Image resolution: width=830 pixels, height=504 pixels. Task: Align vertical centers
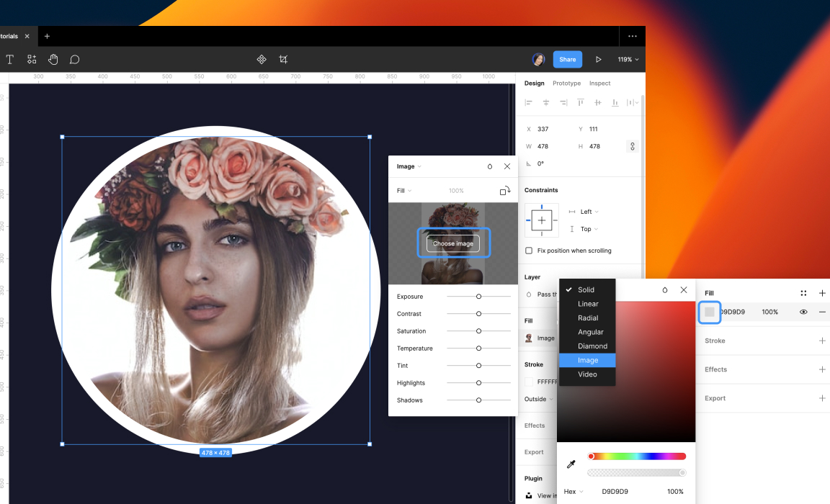click(x=597, y=102)
